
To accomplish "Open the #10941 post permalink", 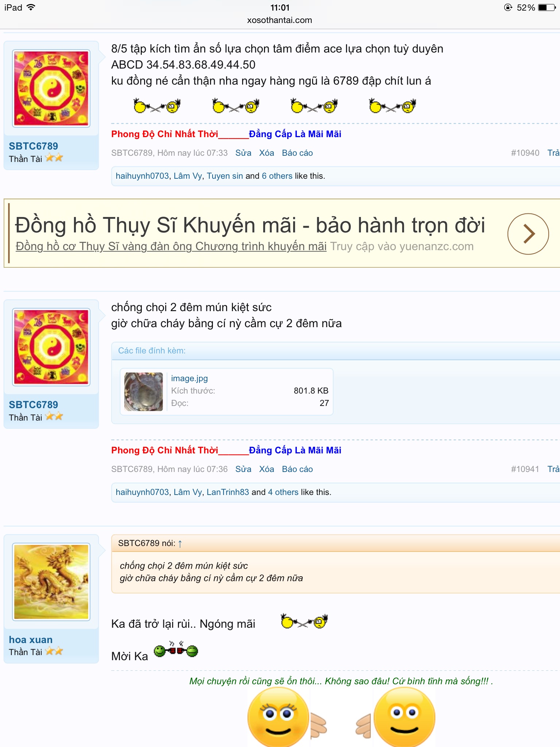I will [525, 469].
